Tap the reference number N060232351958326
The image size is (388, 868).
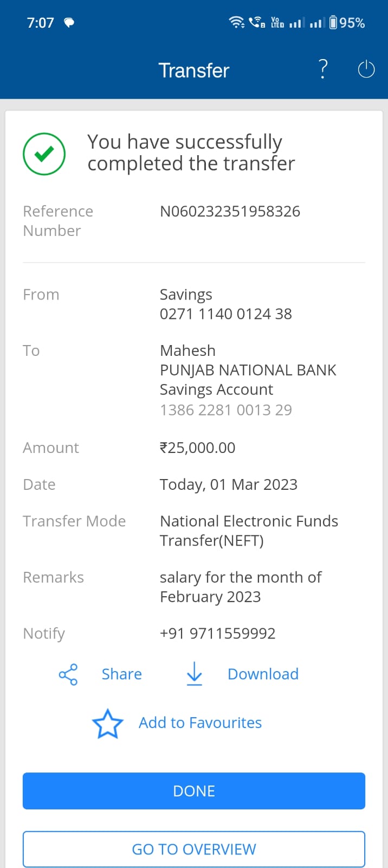[230, 212]
